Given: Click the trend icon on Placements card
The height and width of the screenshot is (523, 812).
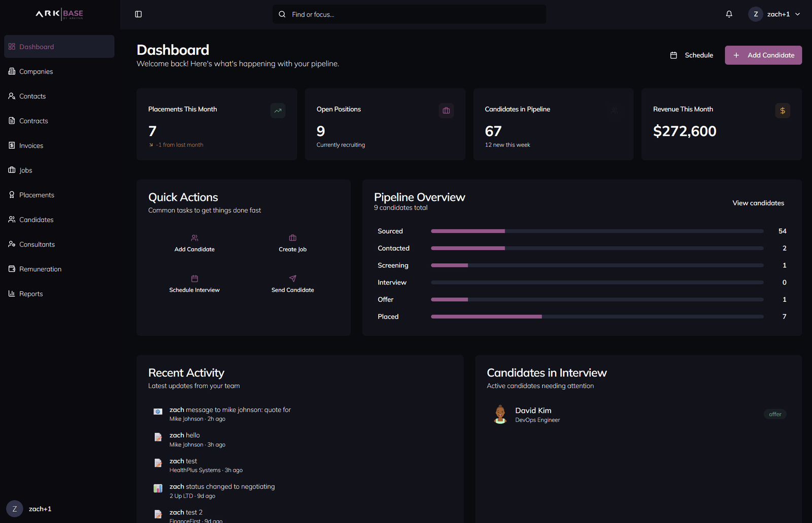Looking at the screenshot, I should (278, 111).
